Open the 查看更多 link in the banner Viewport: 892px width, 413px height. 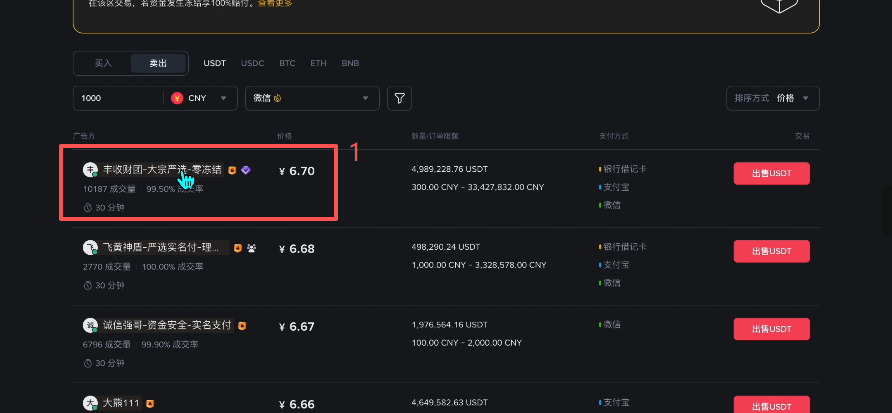[x=275, y=3]
